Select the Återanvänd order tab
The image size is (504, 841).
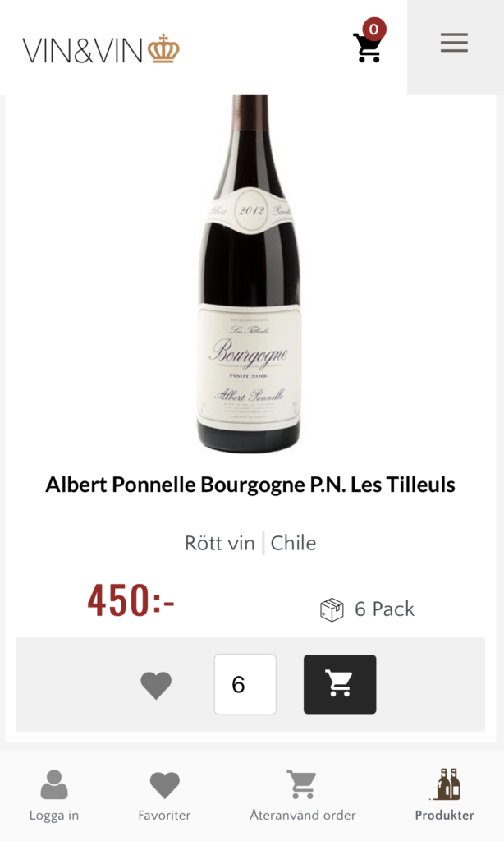303,795
